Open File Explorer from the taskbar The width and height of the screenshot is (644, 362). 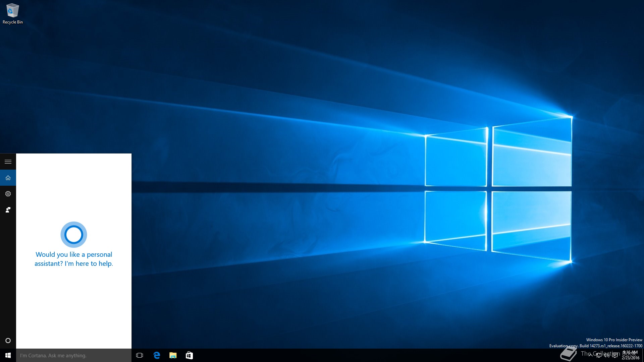173,355
